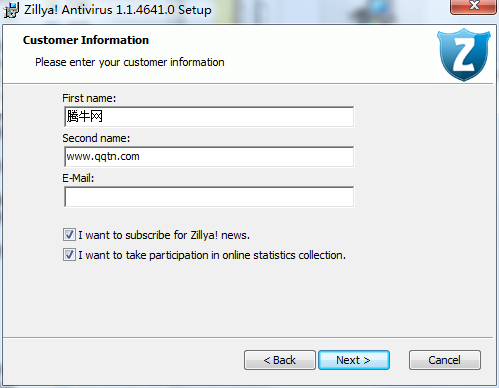This screenshot has height=388, width=499.
Task: Place cursor after www.qqtn.com text
Action: (141, 156)
